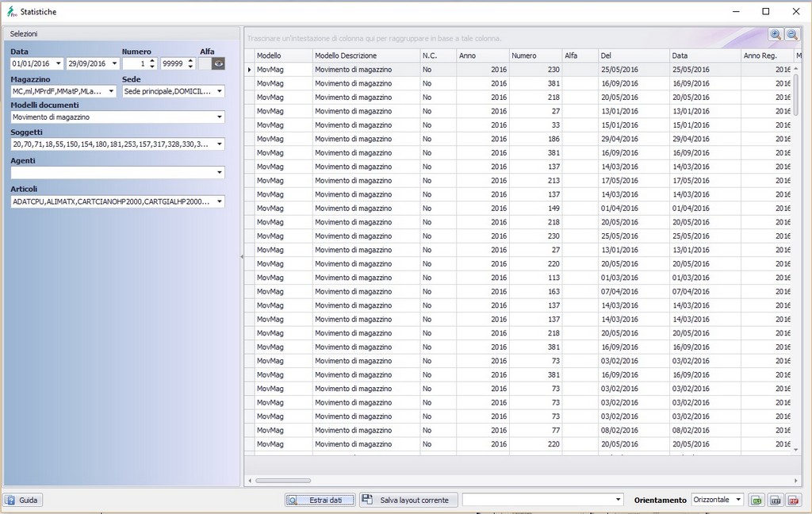The height and width of the screenshot is (514, 812).
Task: Click the Estrai dati button
Action: point(320,500)
